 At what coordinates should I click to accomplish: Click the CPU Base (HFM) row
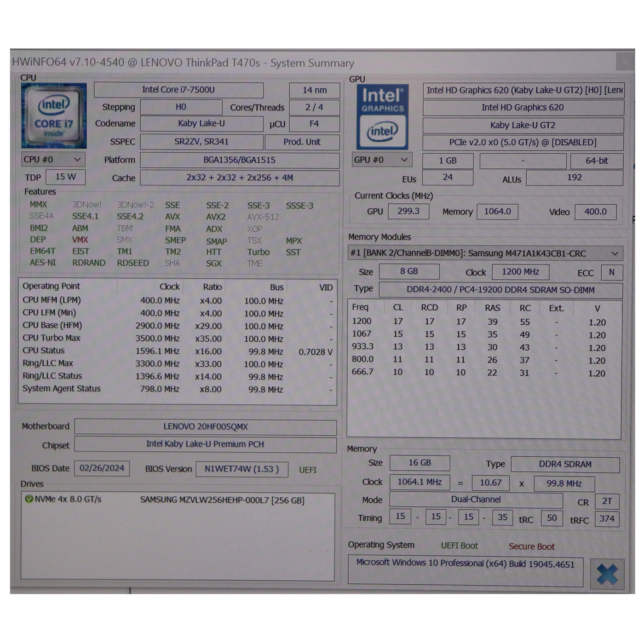click(x=178, y=326)
